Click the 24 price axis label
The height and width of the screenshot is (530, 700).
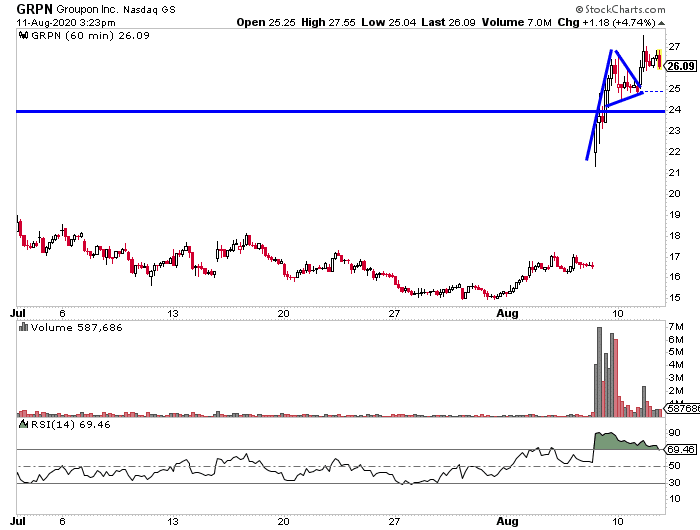click(x=675, y=109)
